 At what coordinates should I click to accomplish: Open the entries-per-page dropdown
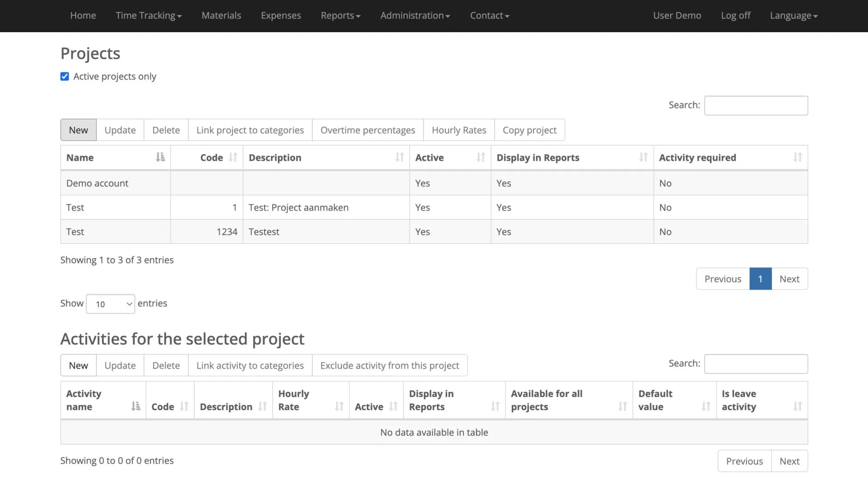(110, 304)
